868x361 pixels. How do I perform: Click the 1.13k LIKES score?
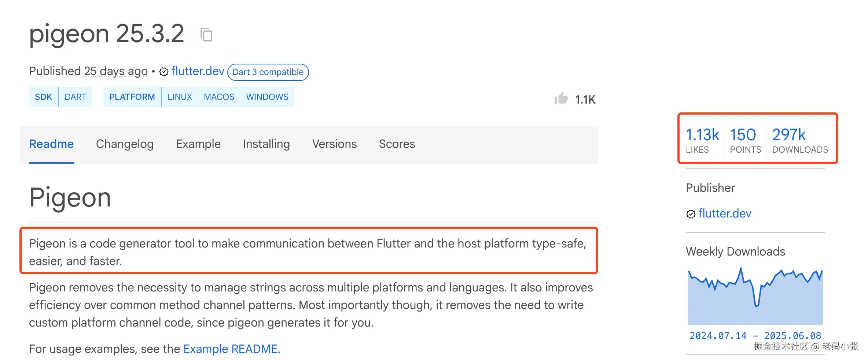point(702,140)
